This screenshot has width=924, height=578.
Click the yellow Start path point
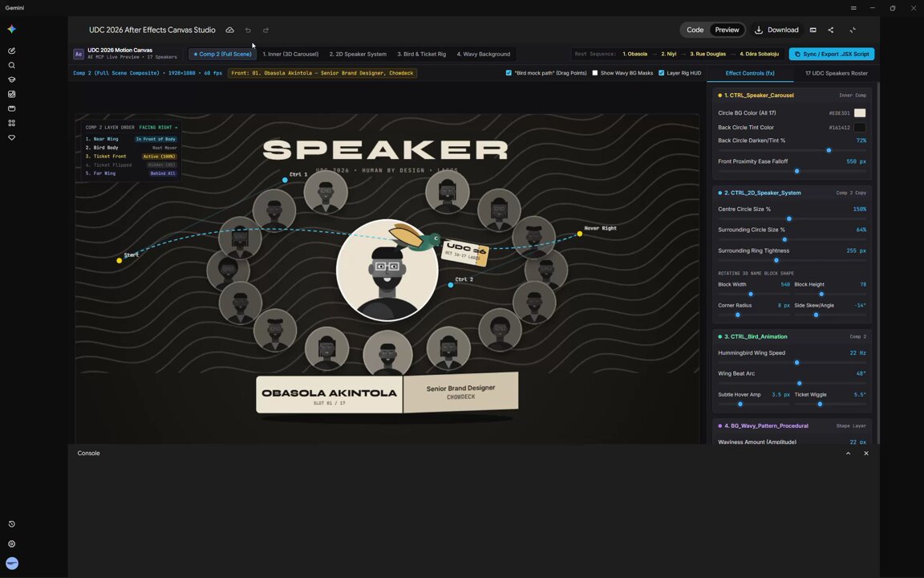point(119,260)
